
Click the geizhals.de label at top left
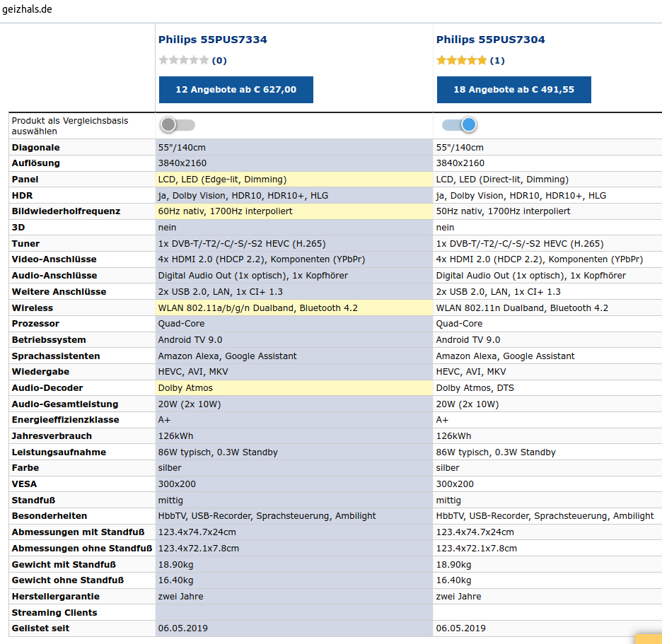point(26,11)
